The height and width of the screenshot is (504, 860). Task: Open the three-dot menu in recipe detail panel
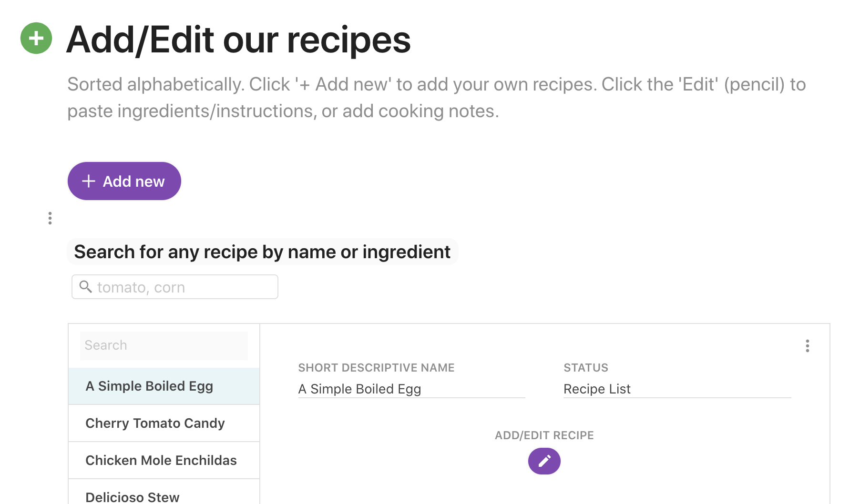click(807, 346)
